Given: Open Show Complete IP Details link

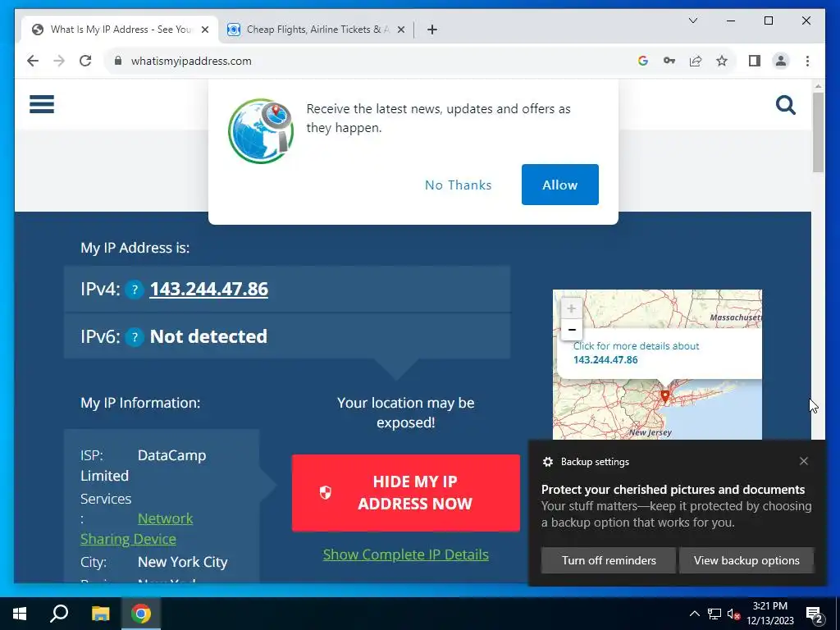Looking at the screenshot, I should click(x=405, y=555).
